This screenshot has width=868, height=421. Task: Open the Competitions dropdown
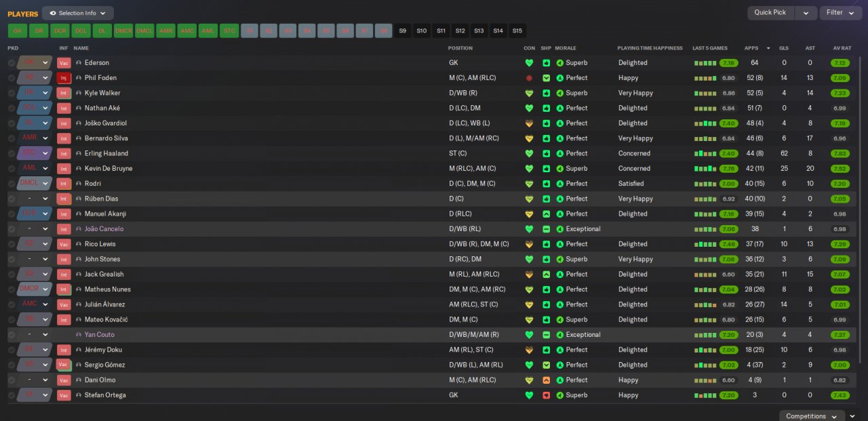click(x=812, y=416)
